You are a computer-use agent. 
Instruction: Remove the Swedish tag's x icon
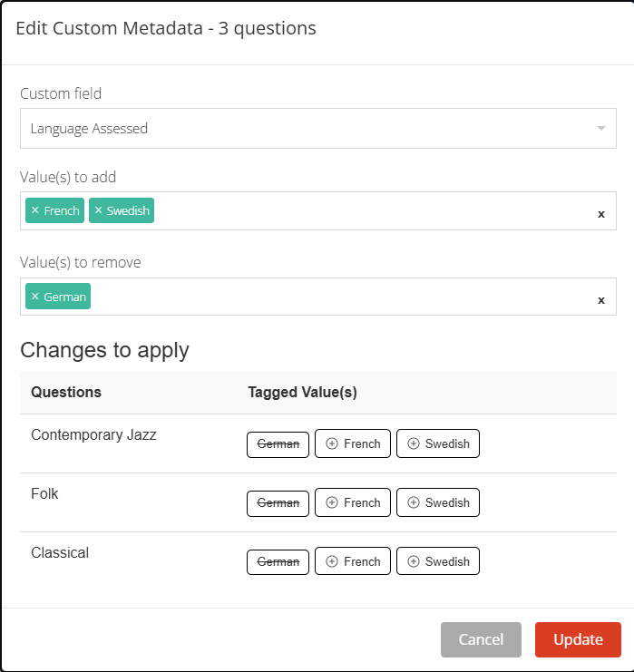point(99,210)
